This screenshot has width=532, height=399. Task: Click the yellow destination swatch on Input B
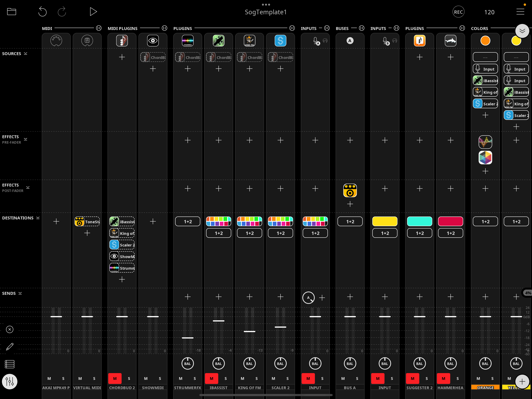click(x=385, y=221)
